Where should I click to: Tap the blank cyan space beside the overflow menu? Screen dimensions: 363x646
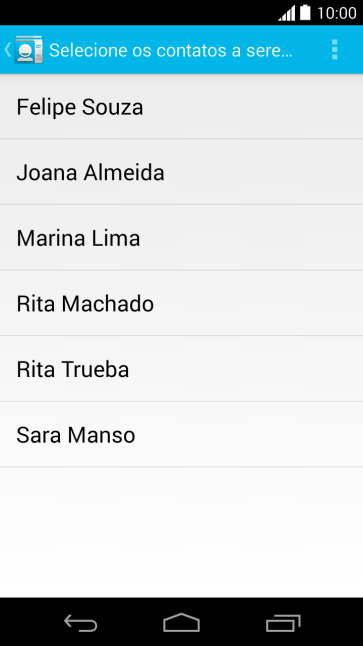(311, 50)
